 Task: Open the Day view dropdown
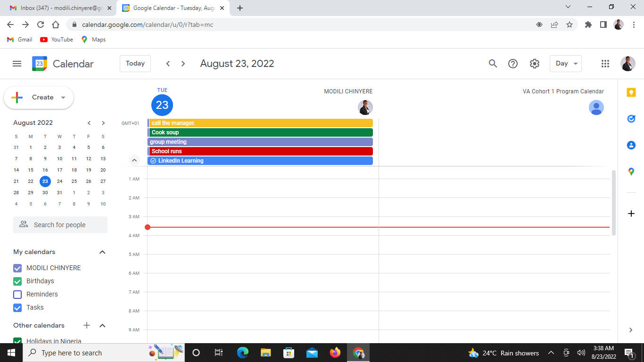[x=565, y=64]
